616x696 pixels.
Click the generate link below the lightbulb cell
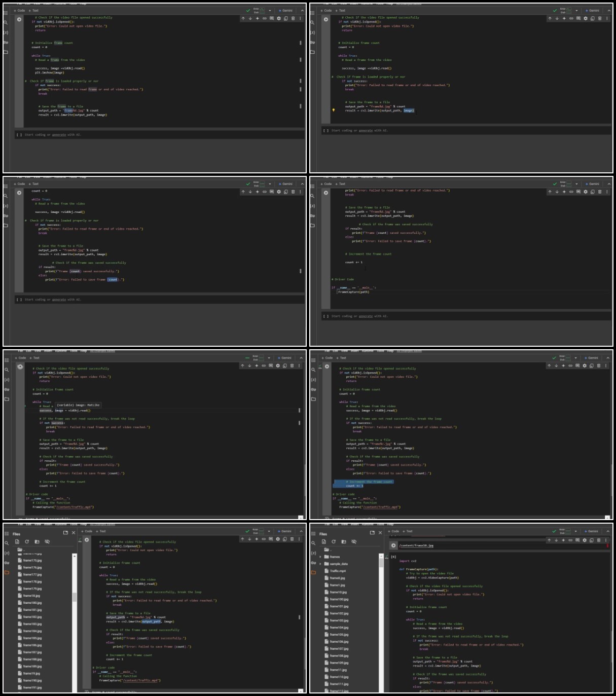click(366, 130)
